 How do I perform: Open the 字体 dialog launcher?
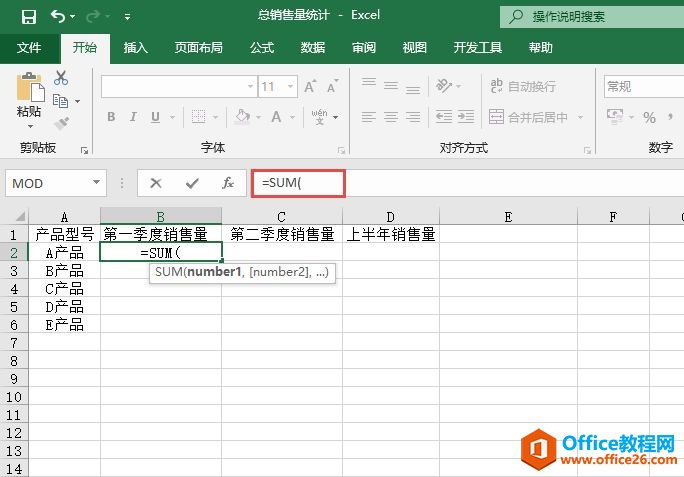341,151
